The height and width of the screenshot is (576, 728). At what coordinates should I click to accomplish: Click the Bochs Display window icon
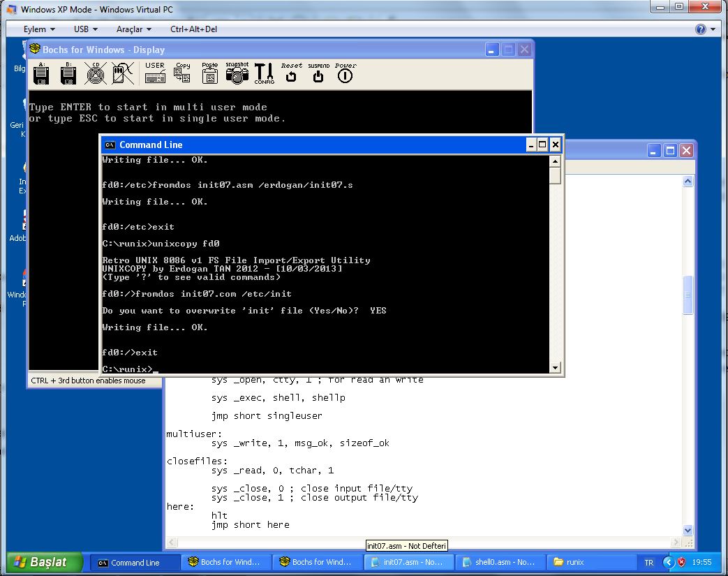point(35,49)
